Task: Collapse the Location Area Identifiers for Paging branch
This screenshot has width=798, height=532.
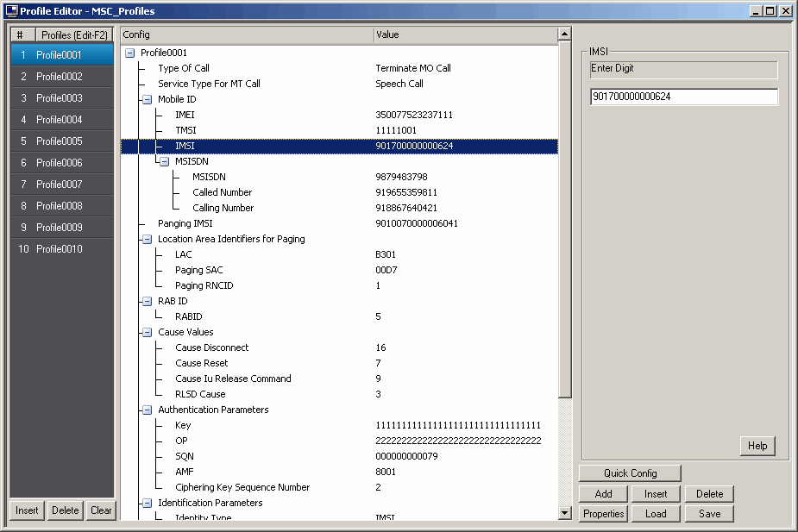Action: pyautogui.click(x=146, y=239)
